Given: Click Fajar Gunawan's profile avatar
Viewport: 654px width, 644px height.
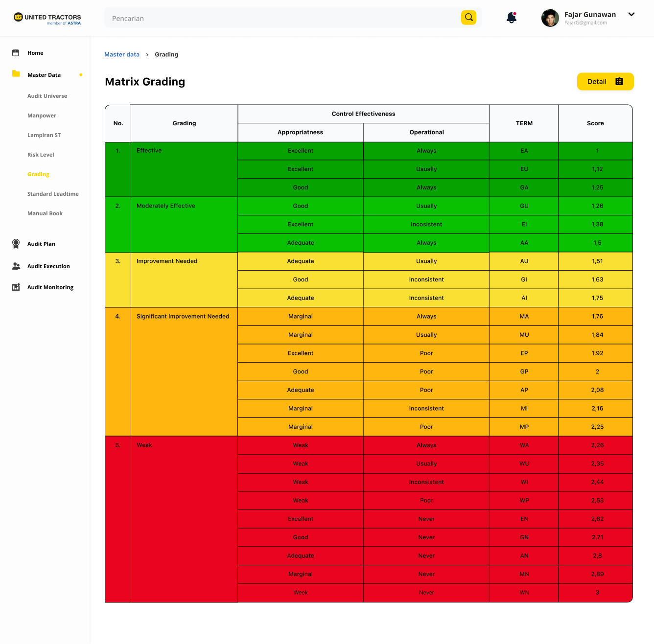Looking at the screenshot, I should [x=550, y=18].
